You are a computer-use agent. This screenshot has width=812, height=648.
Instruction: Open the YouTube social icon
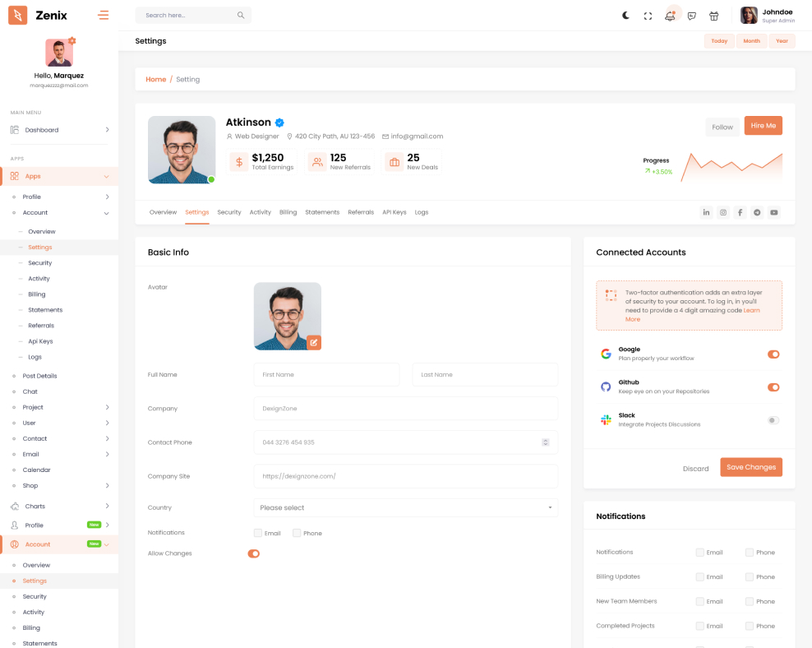tap(773, 212)
